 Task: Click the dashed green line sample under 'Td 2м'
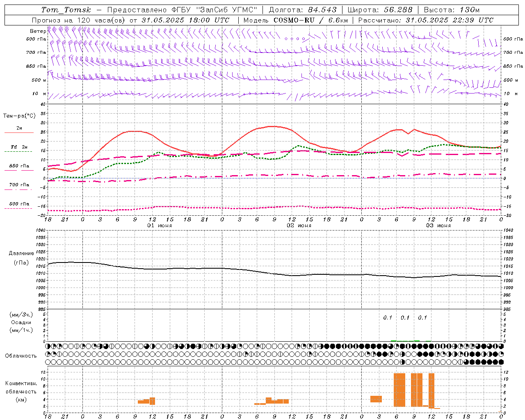tap(18, 151)
